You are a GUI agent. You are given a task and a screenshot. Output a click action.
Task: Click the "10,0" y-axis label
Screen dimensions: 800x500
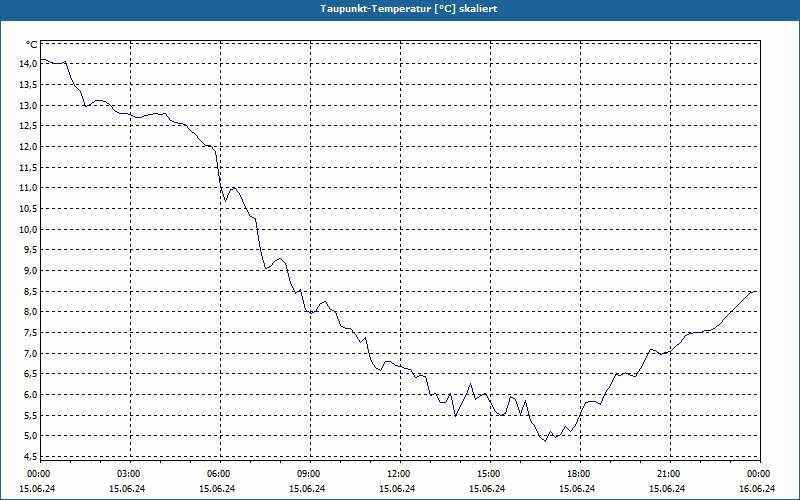click(28, 229)
